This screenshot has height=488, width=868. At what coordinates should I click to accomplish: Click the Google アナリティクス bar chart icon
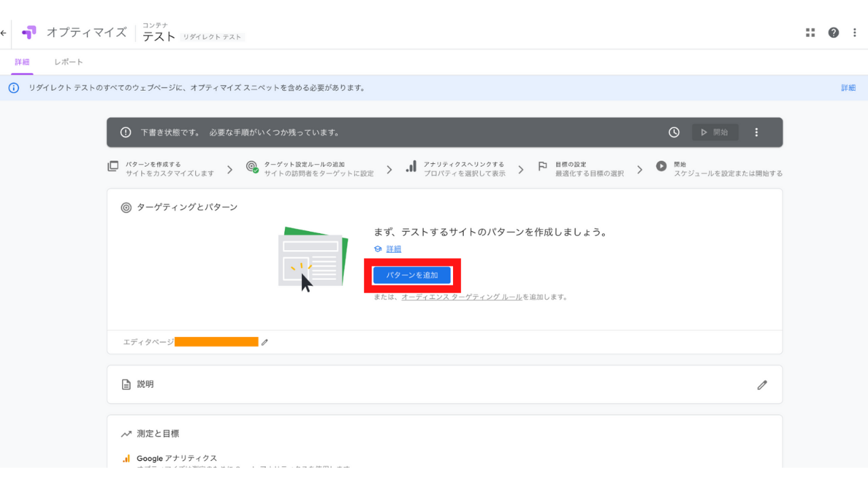click(126, 458)
